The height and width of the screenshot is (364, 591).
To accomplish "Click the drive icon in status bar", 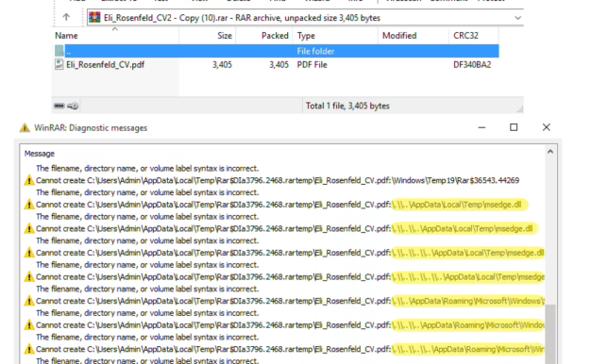I will pyautogui.click(x=59, y=106).
